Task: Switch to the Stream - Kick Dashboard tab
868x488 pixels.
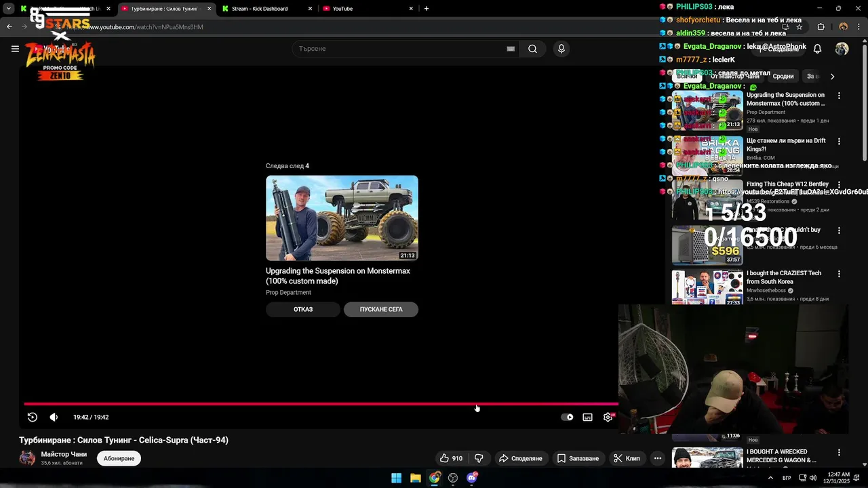Action: coord(260,9)
